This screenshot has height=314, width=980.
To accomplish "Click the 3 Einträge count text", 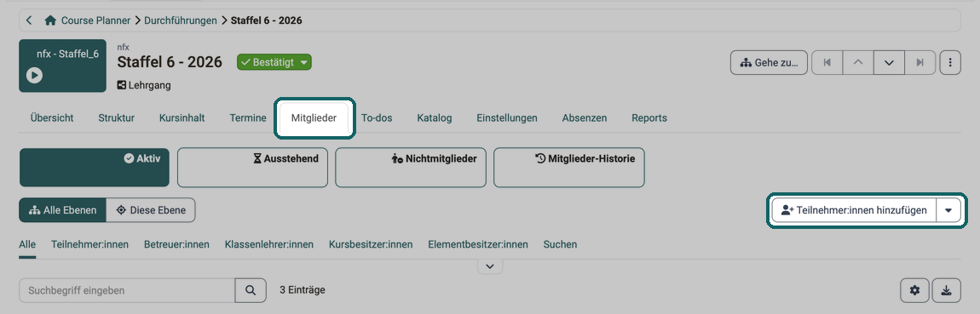I will 303,290.
